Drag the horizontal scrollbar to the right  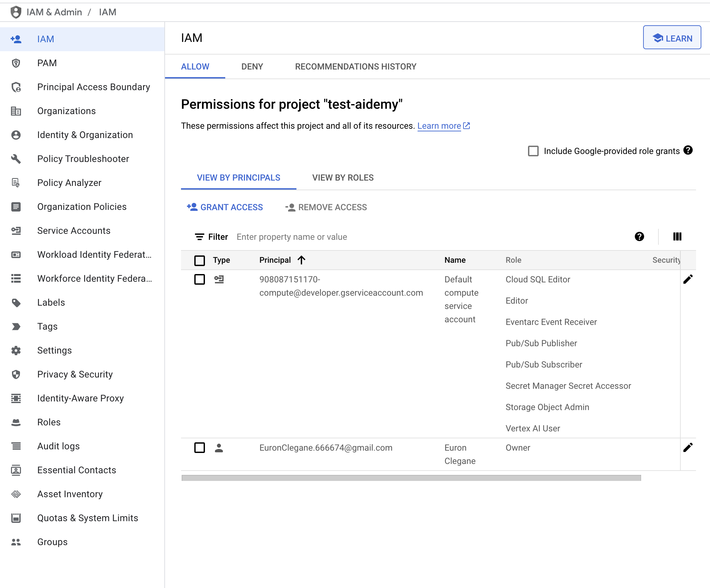coord(411,477)
